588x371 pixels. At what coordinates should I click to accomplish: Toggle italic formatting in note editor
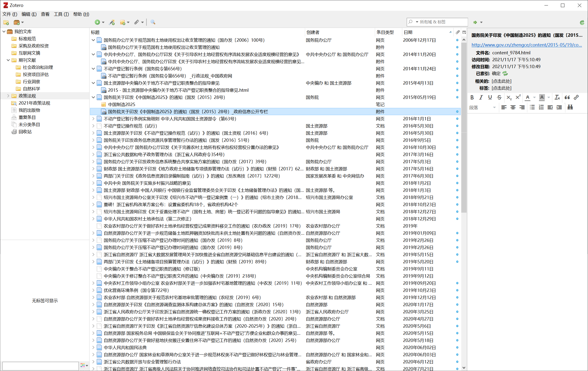481,97
